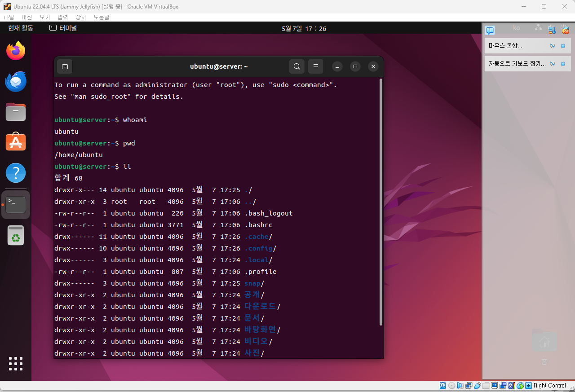Select the Right Control host key label
The image size is (575, 392).
click(x=550, y=385)
